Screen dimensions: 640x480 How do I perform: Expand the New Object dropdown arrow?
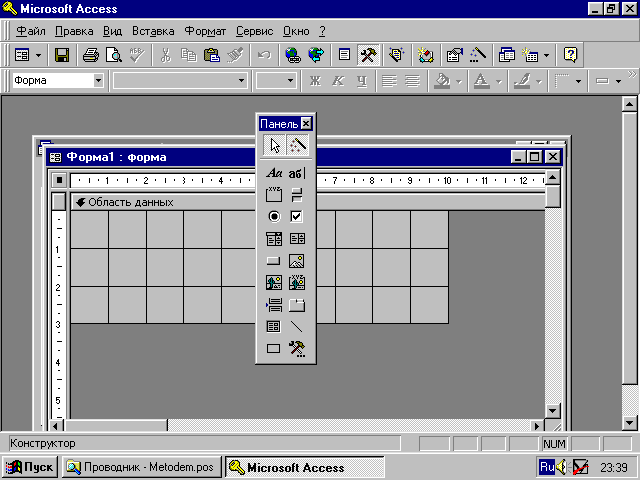point(546,55)
